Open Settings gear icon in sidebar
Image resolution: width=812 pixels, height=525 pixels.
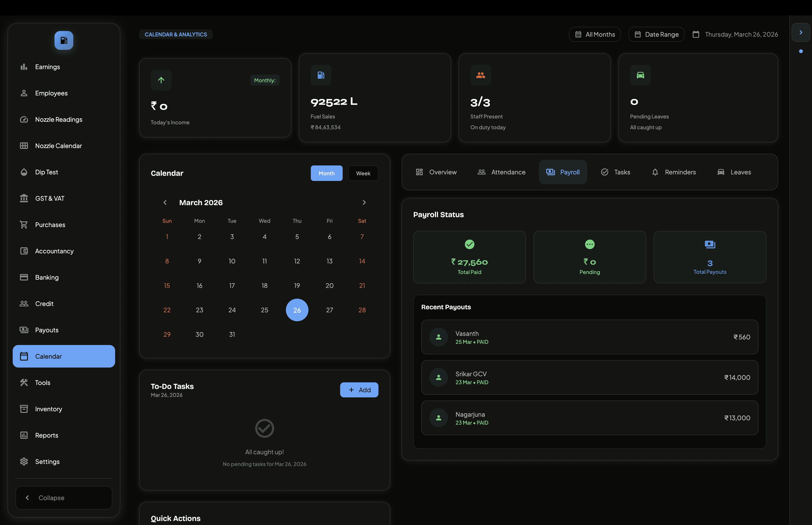[x=24, y=462]
